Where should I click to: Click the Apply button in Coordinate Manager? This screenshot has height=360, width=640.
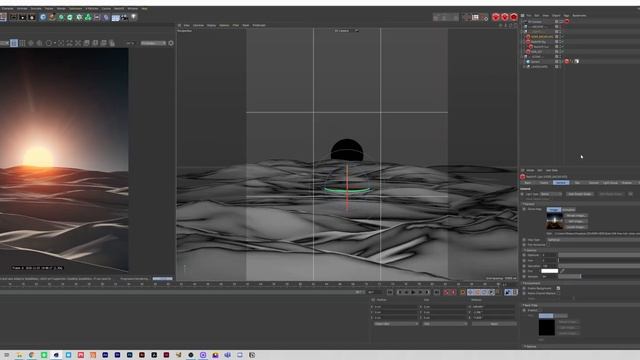[494, 324]
